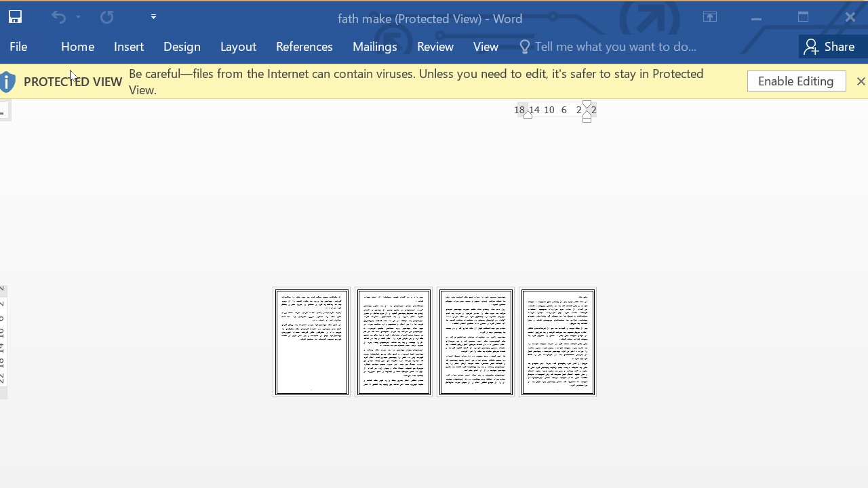
Task: Open Ribbon Display Options icon
Action: pos(710,18)
